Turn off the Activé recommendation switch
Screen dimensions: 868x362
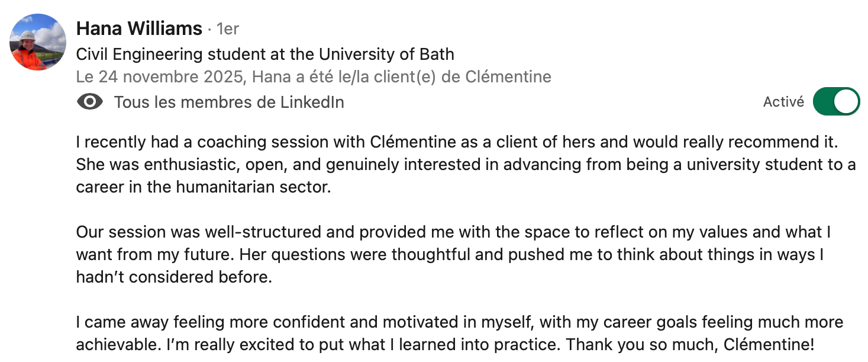pyautogui.click(x=835, y=102)
